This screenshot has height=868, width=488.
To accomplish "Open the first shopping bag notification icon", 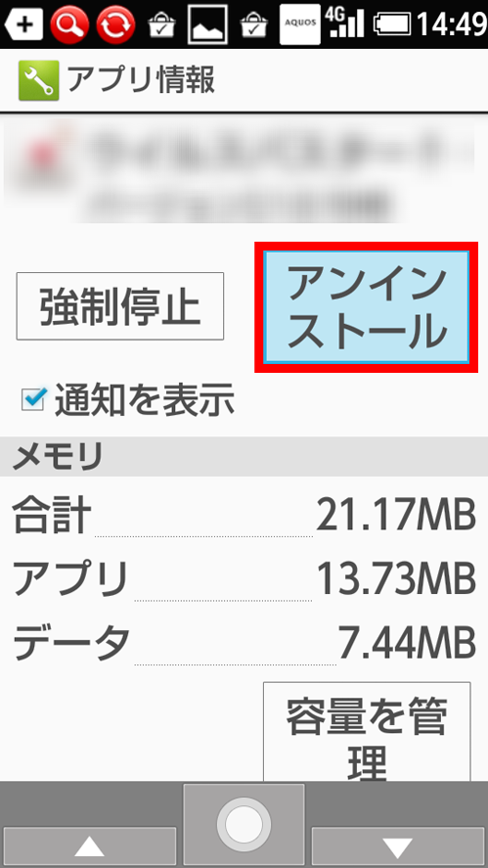I will tap(161, 26).
